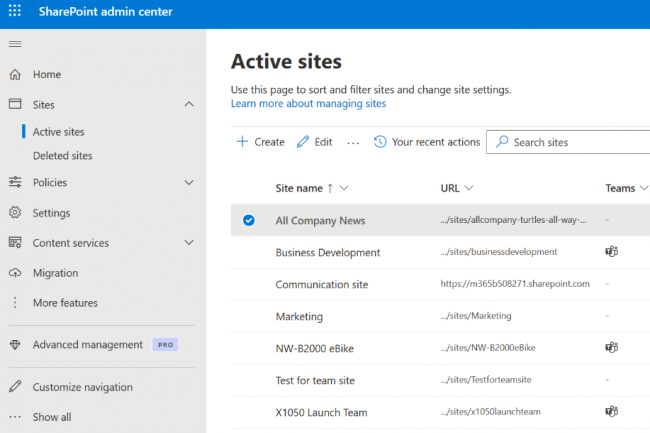This screenshot has width=650, height=433.
Task: Collapse the Sites section chevron
Action: 189,105
